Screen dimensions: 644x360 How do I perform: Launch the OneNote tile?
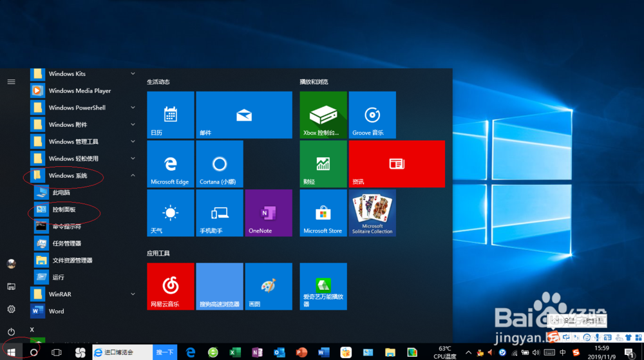(x=269, y=213)
